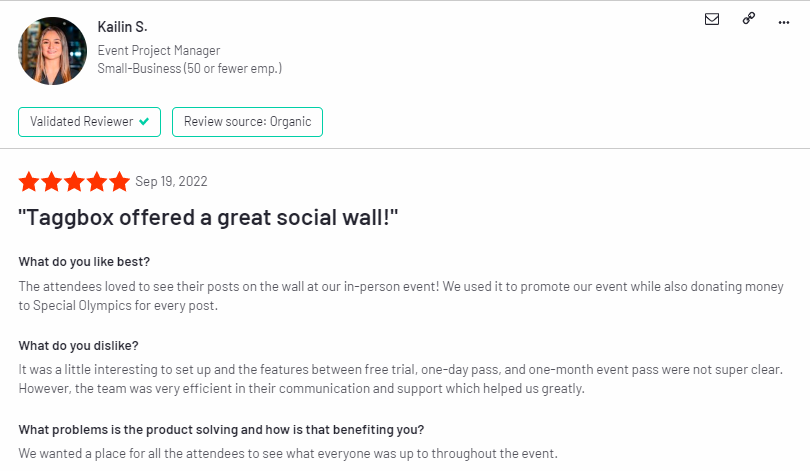This screenshot has width=810, height=471.
Task: Click the Validated Reviewer badge
Action: [x=89, y=122]
